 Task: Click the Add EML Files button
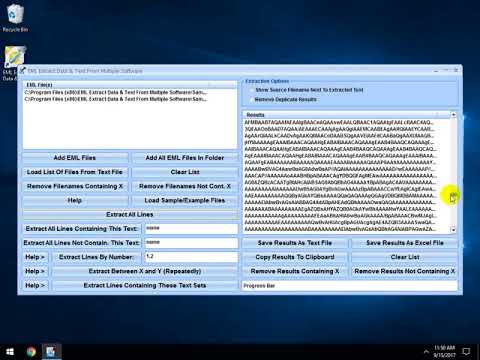[75, 158]
